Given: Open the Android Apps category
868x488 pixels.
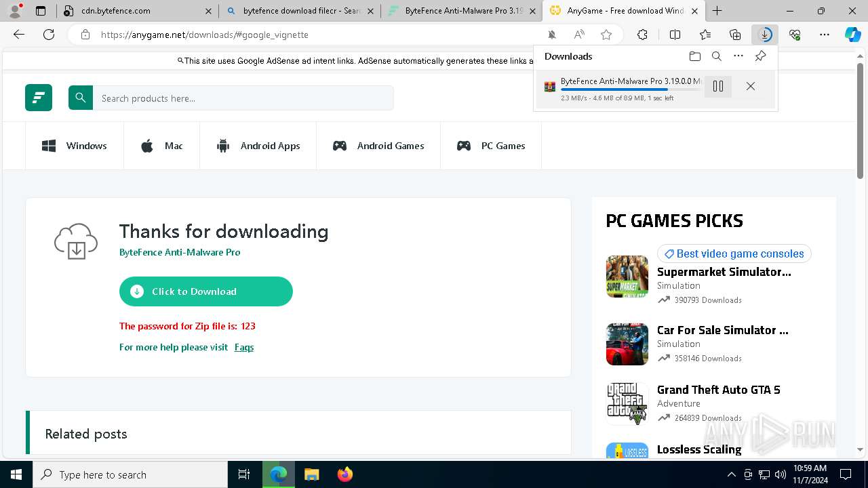Looking at the screenshot, I should pos(258,146).
